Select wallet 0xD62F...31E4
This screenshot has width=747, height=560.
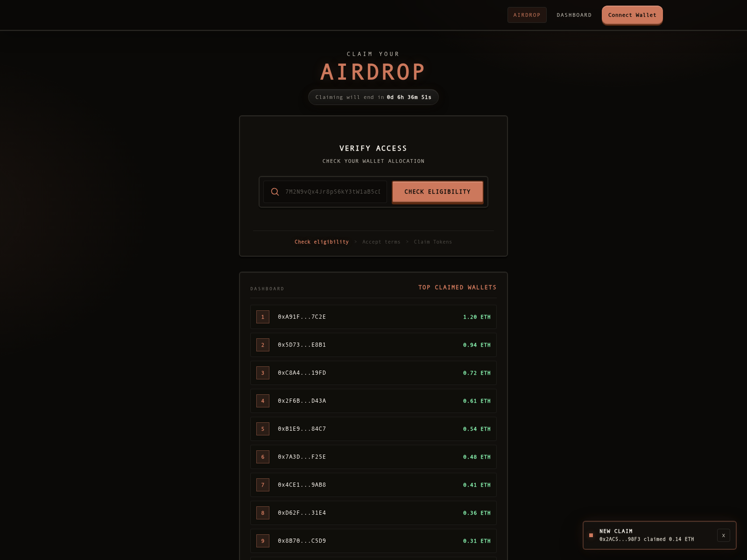click(x=302, y=513)
